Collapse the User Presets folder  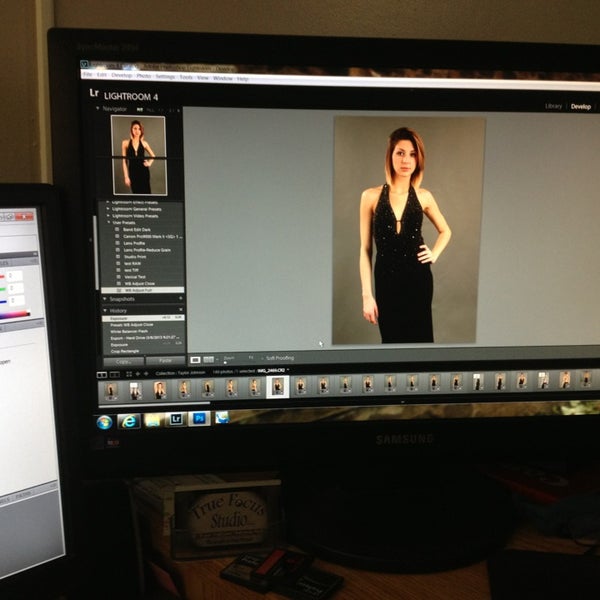pyautogui.click(x=106, y=220)
